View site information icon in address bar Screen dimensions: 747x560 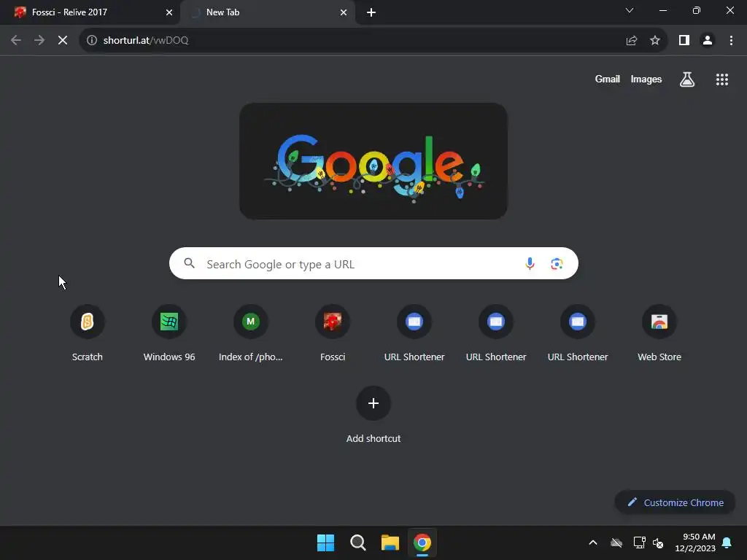click(x=92, y=41)
